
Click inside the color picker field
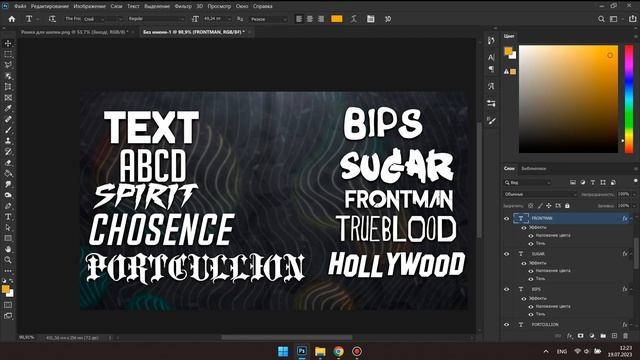(x=568, y=99)
